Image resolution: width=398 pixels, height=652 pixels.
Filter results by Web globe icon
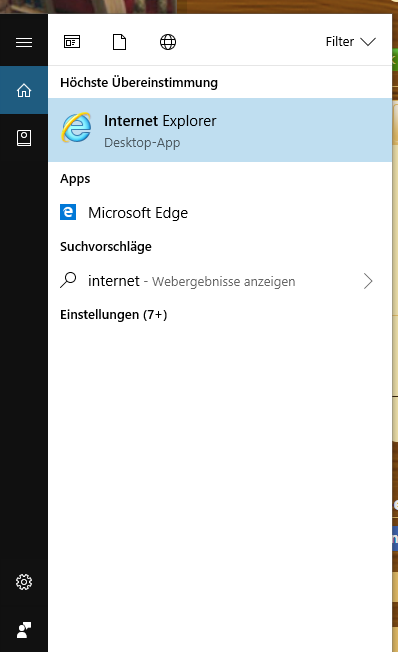coord(168,42)
